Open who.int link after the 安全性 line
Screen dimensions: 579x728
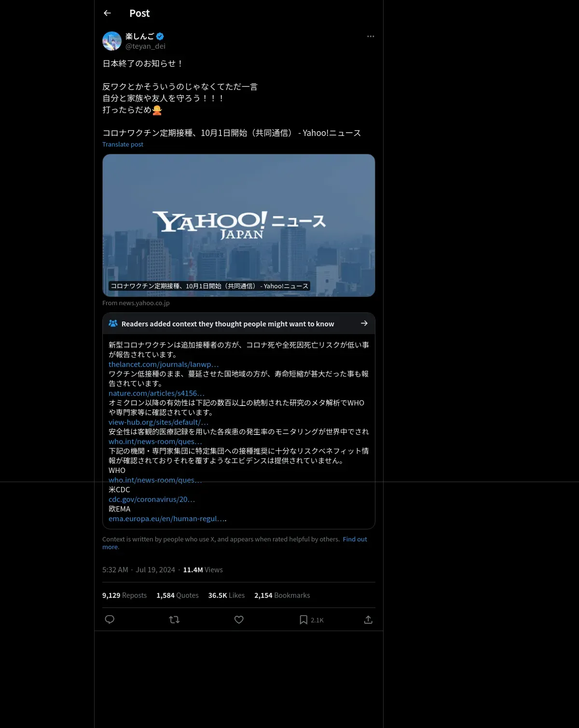point(155,442)
